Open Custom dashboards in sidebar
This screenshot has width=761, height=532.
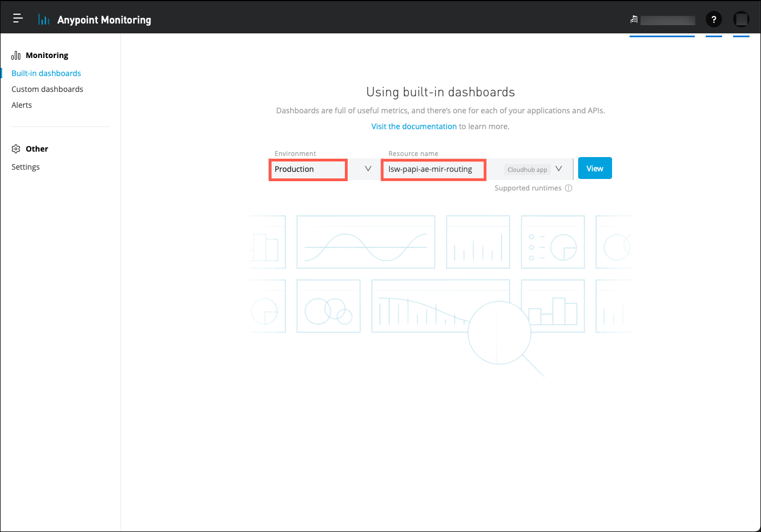[47, 89]
